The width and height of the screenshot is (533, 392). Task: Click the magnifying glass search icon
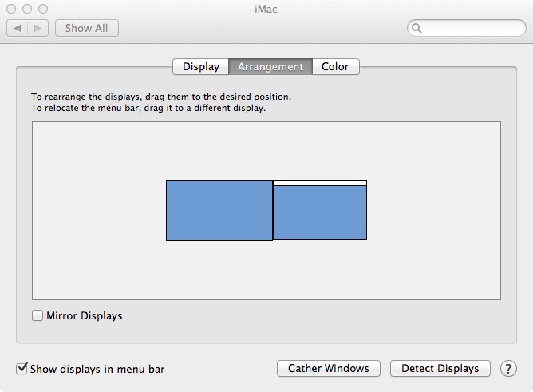(417, 29)
